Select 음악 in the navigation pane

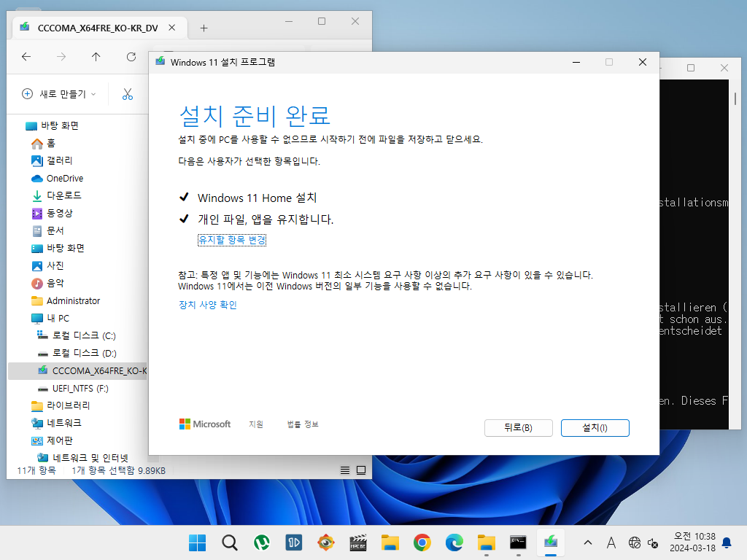[47, 284]
